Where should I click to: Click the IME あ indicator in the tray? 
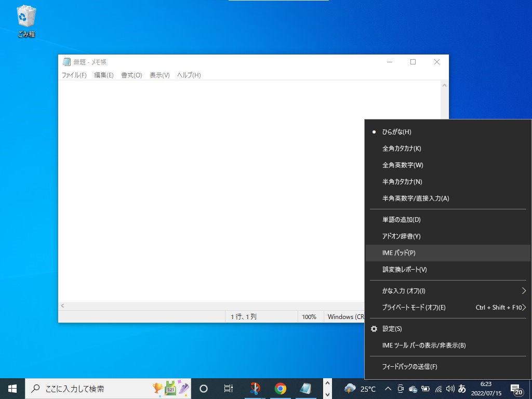point(462,388)
